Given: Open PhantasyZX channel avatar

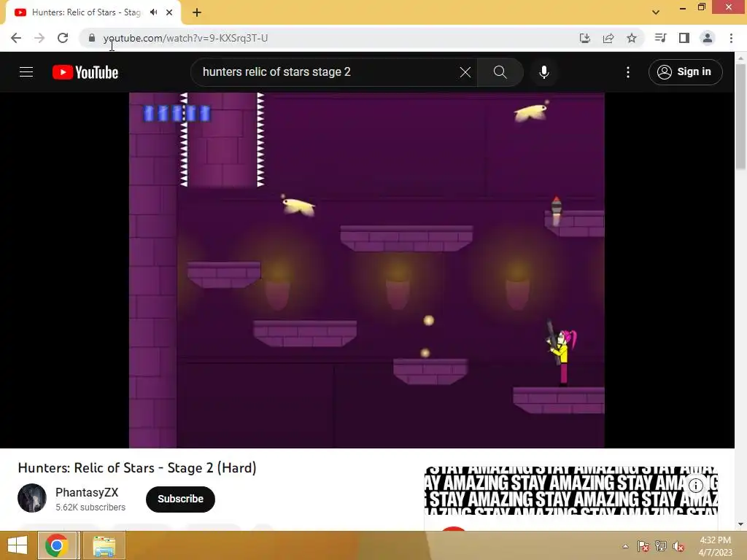Looking at the screenshot, I should click(32, 498).
